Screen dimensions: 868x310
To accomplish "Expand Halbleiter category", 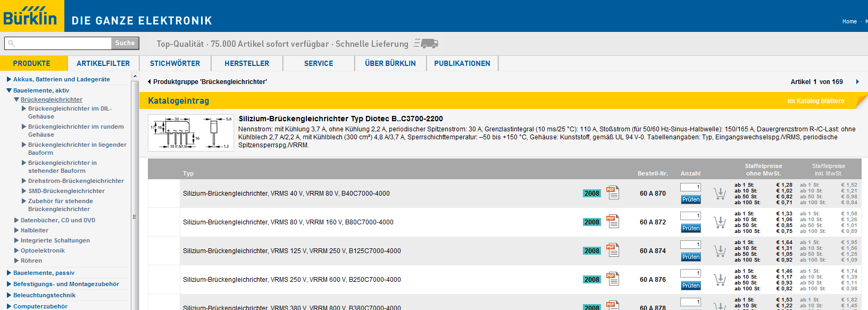I will tap(16, 230).
